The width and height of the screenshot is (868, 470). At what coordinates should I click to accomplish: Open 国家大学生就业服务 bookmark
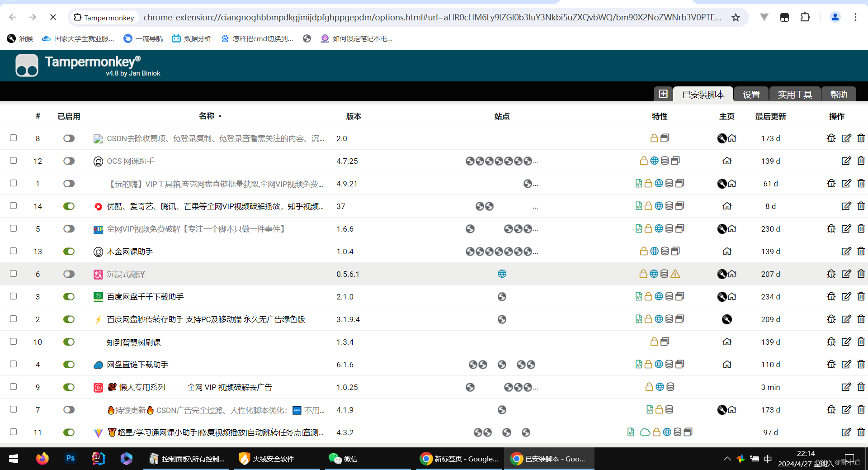point(78,38)
